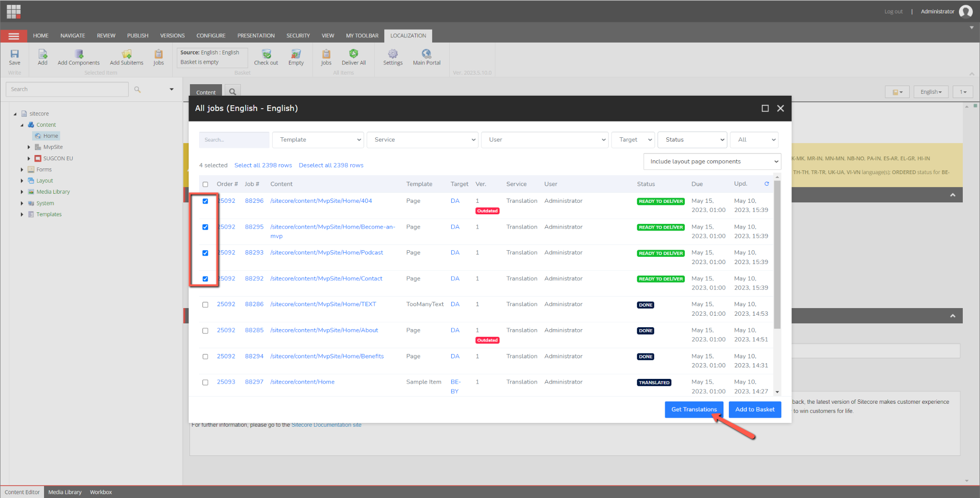Check the job 88297 checkbox
Viewport: 980px width, 498px height.
point(205,382)
